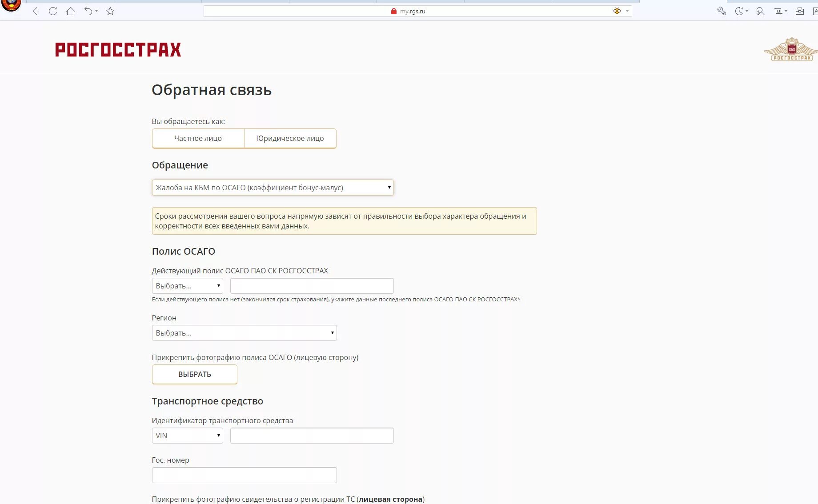Viewport: 818px width, 504px height.
Task: Click the red padlock security icon
Action: click(393, 11)
